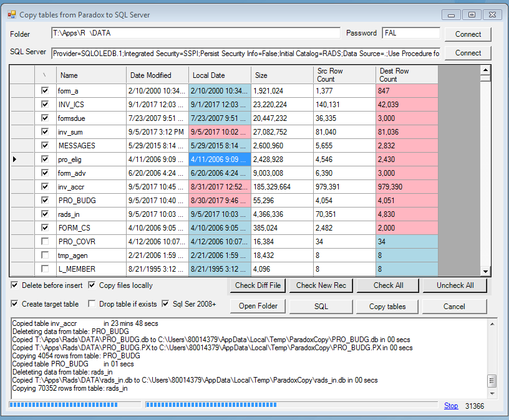509x420 pixels.
Task: Click the Folder path input field
Action: 196,33
